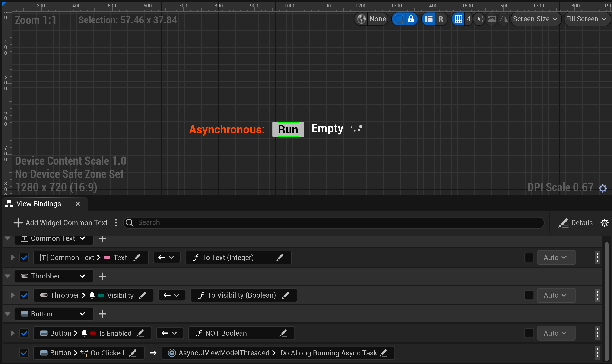The height and width of the screenshot is (364, 612).
Task: Click pencil icon on To Text (Integer) function
Action: tap(280, 257)
